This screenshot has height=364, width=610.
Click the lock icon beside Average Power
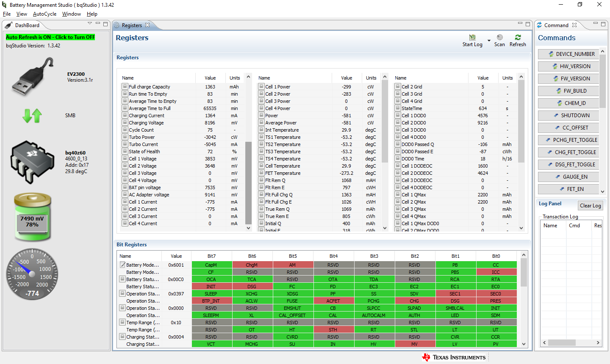[x=261, y=122]
